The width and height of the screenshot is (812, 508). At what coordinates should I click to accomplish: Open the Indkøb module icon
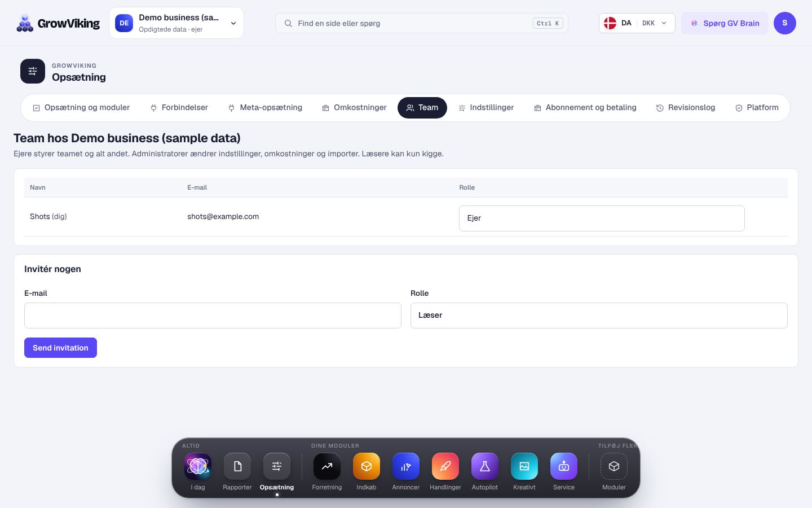pyautogui.click(x=367, y=466)
